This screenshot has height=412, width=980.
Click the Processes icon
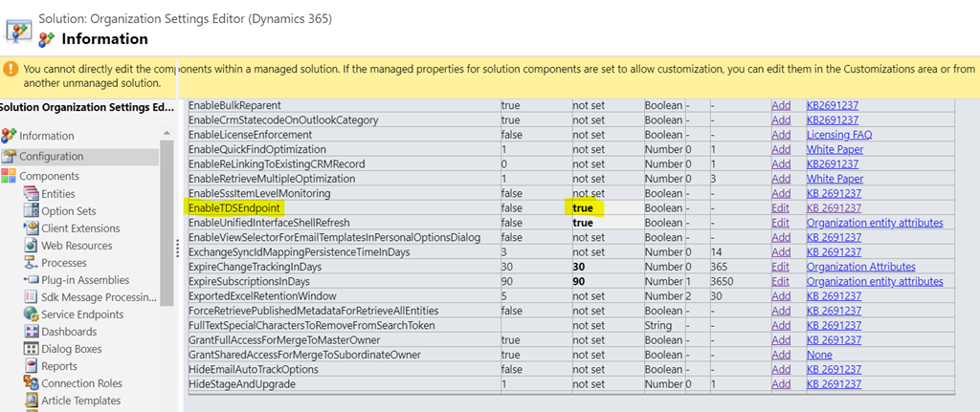click(x=32, y=263)
